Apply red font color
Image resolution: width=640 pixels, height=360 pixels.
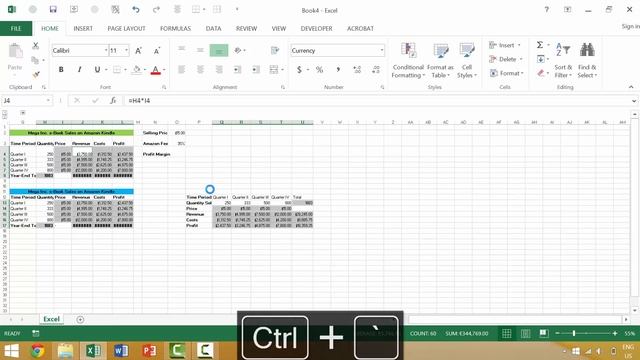click(x=156, y=70)
